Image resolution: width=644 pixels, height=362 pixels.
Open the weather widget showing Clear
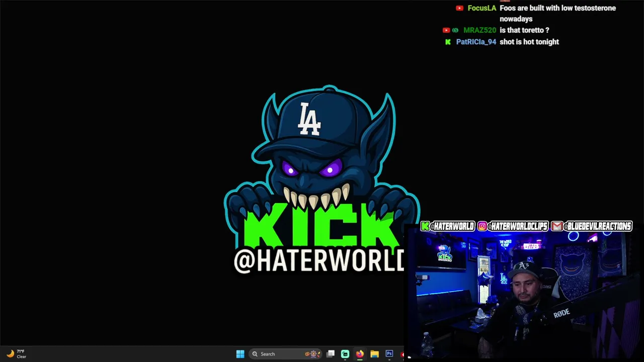pos(16,354)
